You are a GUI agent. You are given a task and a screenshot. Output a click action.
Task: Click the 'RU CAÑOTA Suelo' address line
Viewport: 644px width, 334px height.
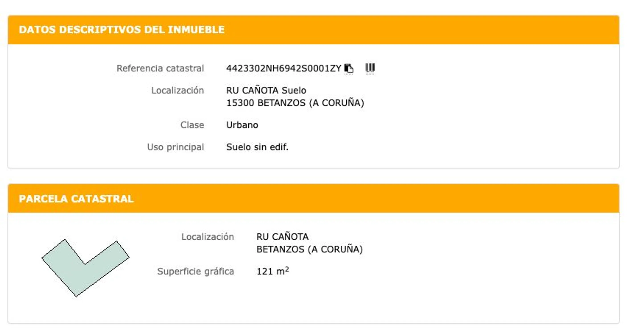(x=266, y=90)
